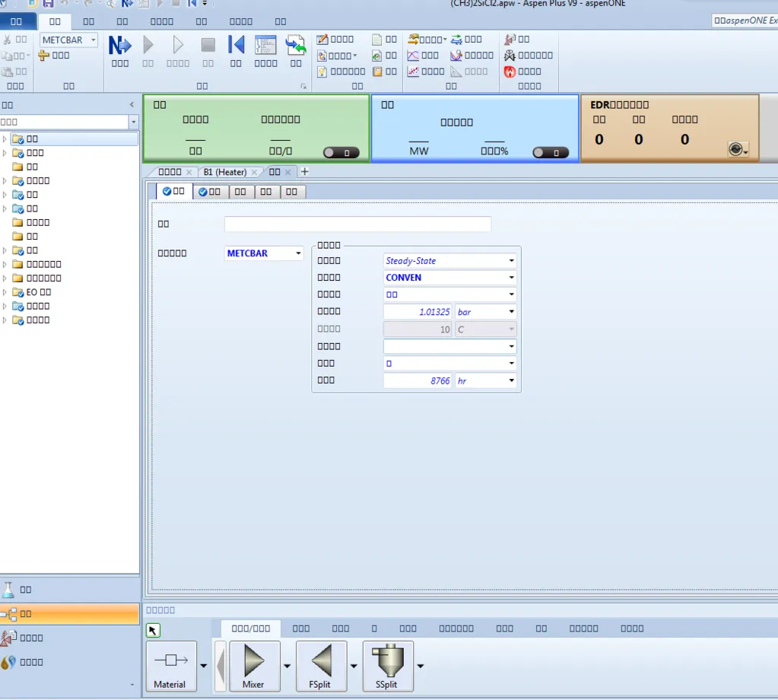This screenshot has height=700, width=778.
Task: Pick the Mixer block in the model palette
Action: 255,666
